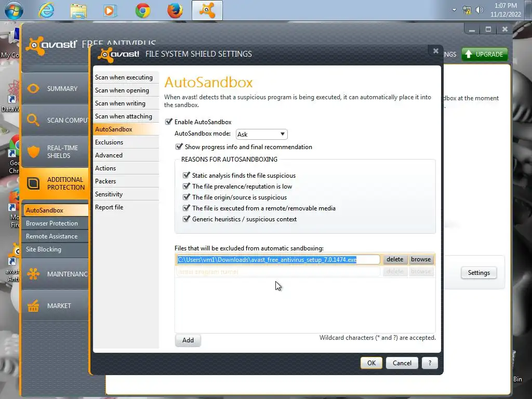
Task: Select Scan when executing tab
Action: 126,77
